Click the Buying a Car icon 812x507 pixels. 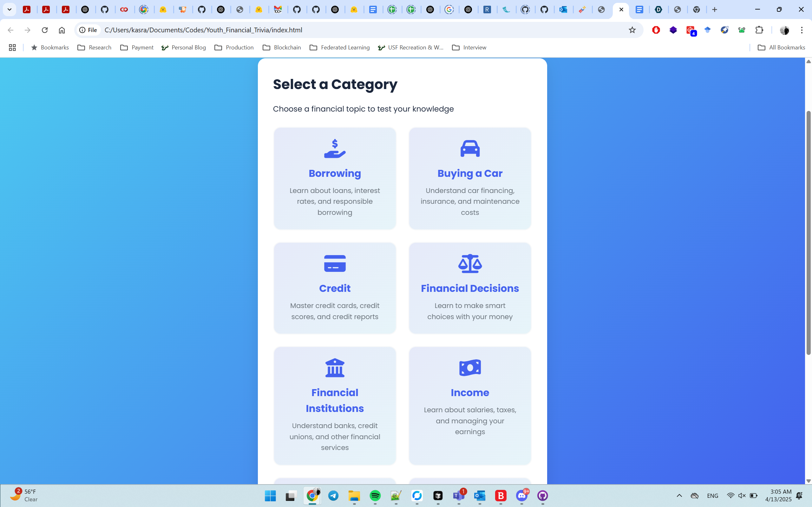[470, 149]
